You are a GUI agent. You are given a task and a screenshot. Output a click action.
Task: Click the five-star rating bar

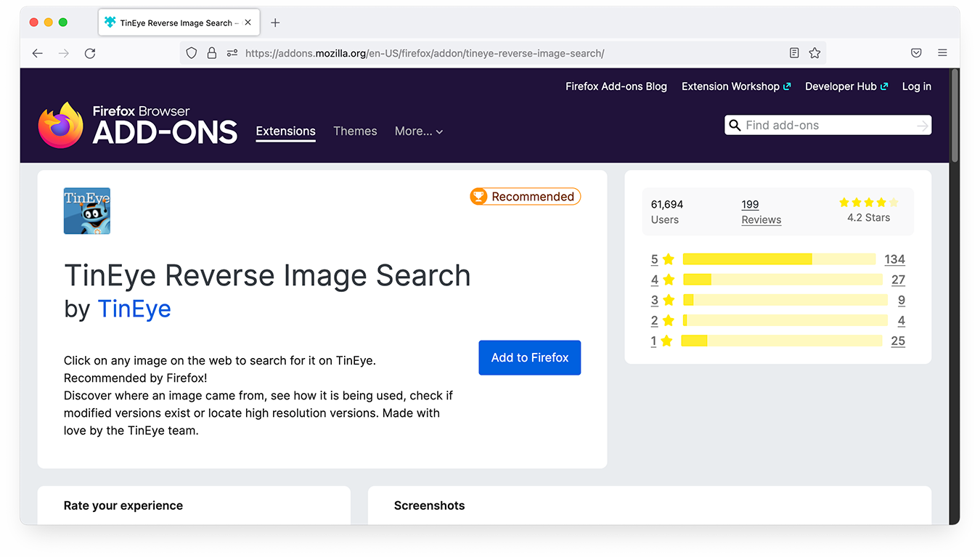[x=780, y=259]
